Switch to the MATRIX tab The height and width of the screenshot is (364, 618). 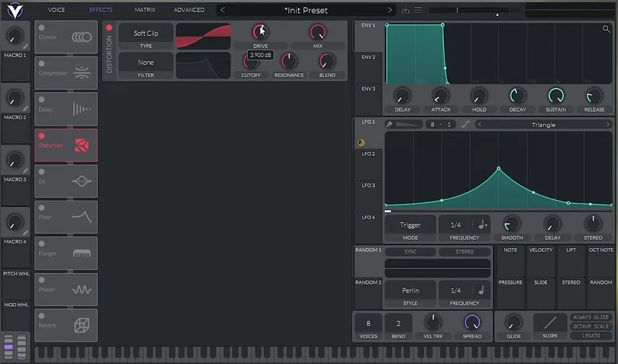click(x=145, y=10)
